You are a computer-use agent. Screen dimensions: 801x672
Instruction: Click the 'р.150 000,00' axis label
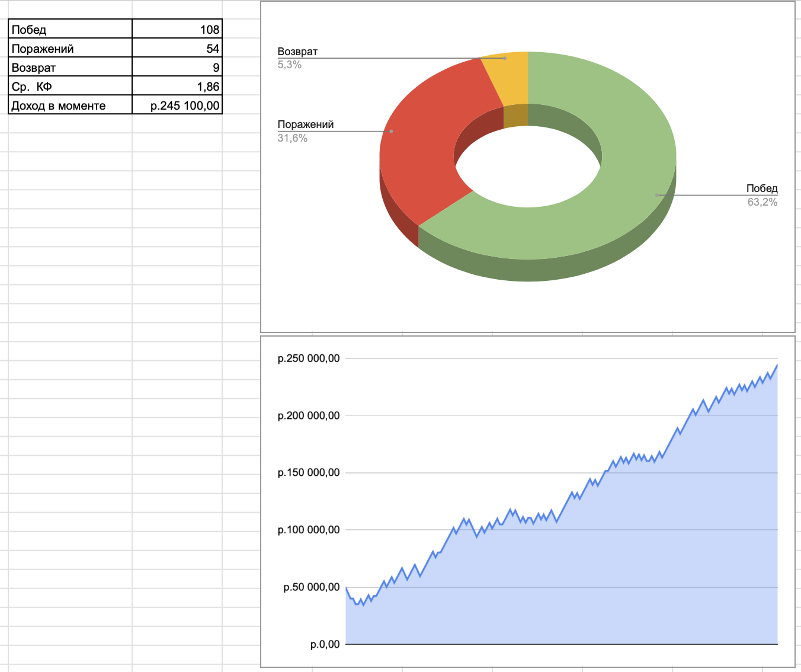coord(309,473)
